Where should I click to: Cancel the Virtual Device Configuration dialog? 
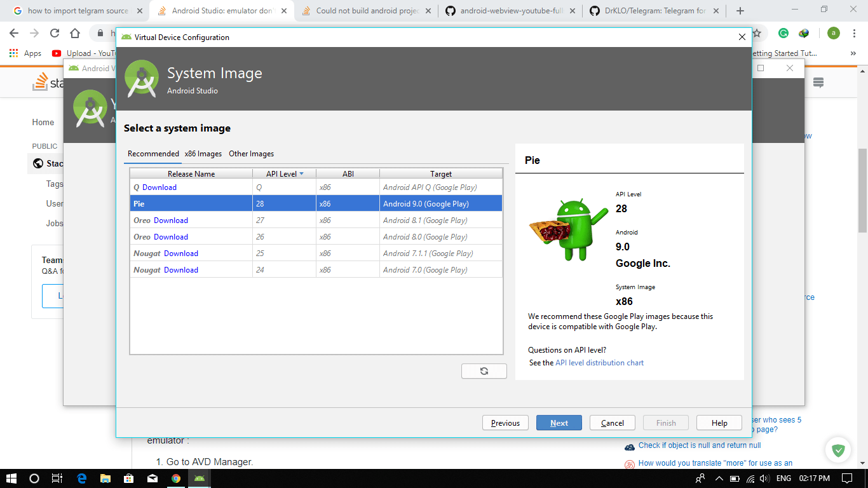point(613,423)
